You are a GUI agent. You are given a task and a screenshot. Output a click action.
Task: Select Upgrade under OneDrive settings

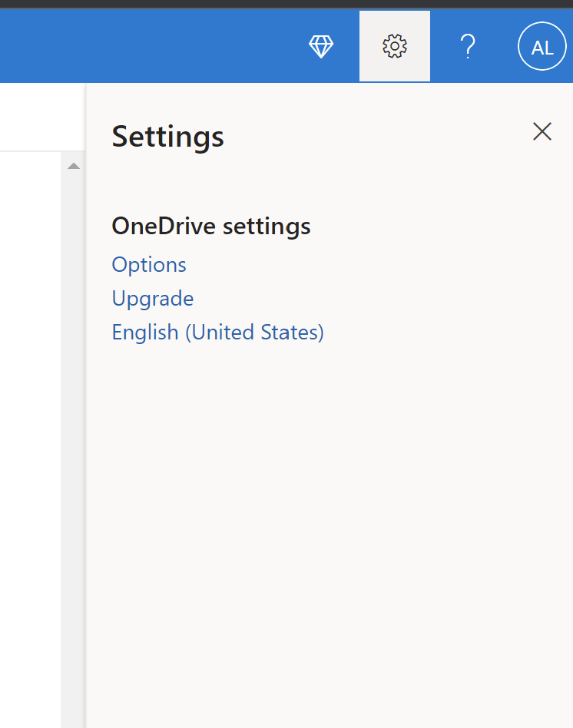[153, 299]
